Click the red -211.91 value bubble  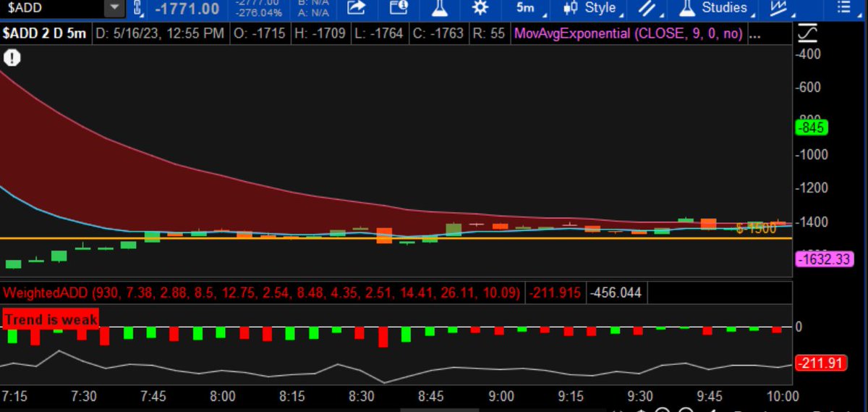(x=820, y=363)
